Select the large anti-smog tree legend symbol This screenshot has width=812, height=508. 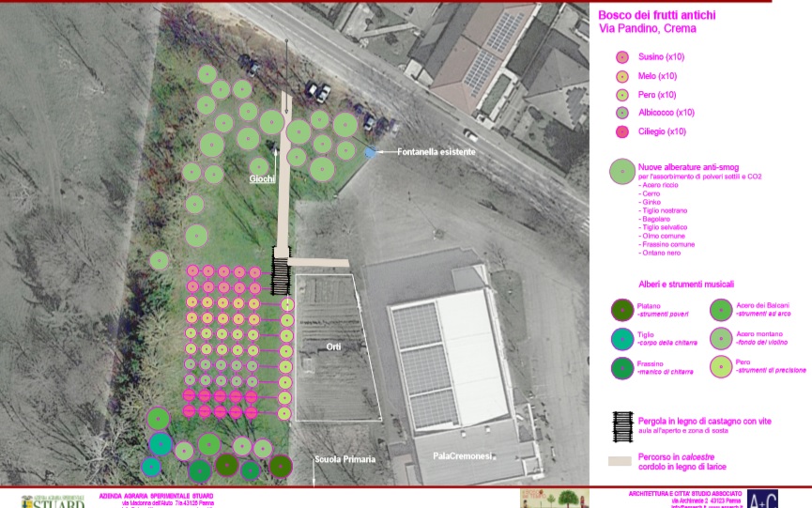(621, 171)
